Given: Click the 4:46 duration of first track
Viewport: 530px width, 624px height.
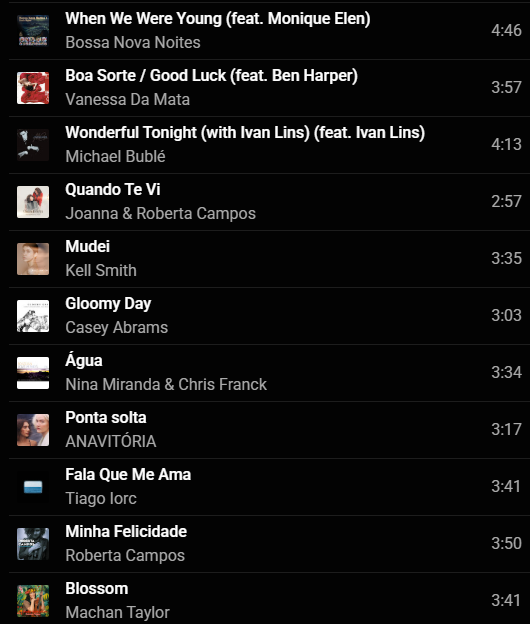Looking at the screenshot, I should (506, 30).
